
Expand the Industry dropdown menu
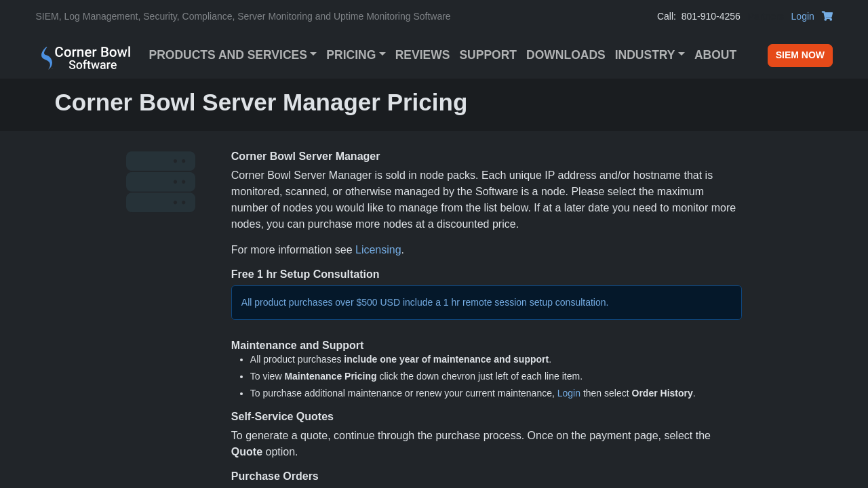[x=649, y=55]
